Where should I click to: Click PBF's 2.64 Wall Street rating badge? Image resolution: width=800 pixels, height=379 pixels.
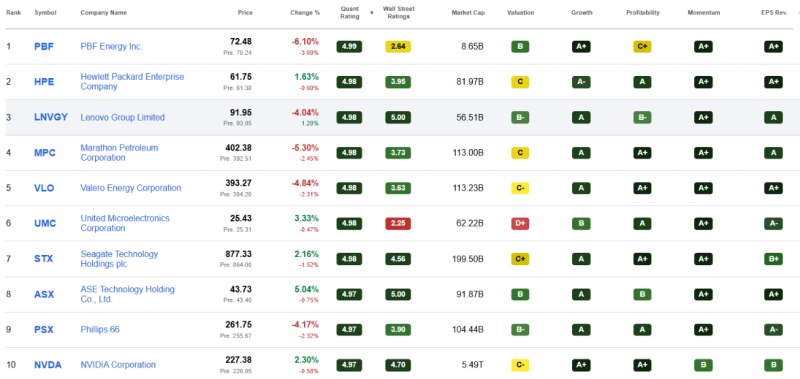point(398,47)
